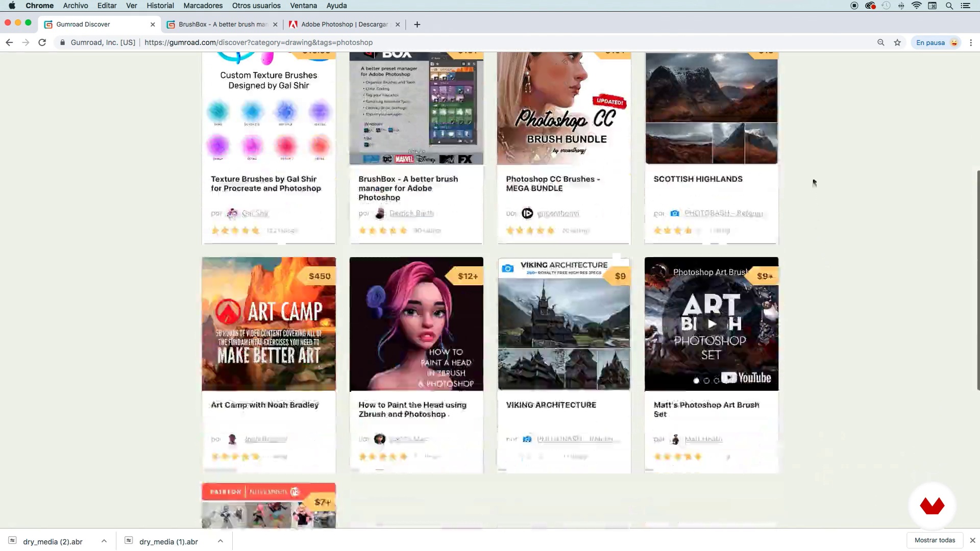Open the Editar menu
Image resolution: width=980 pixels, height=551 pixels.
click(x=107, y=6)
